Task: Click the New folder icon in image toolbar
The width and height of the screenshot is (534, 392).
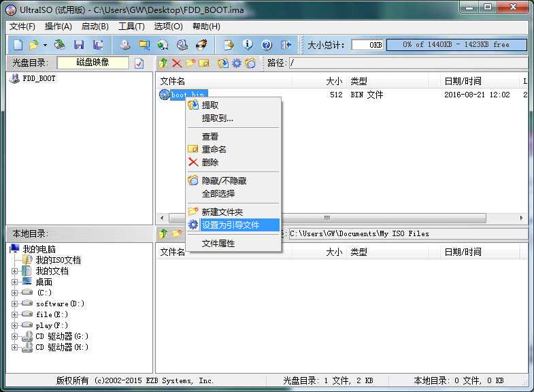Action: point(190,63)
